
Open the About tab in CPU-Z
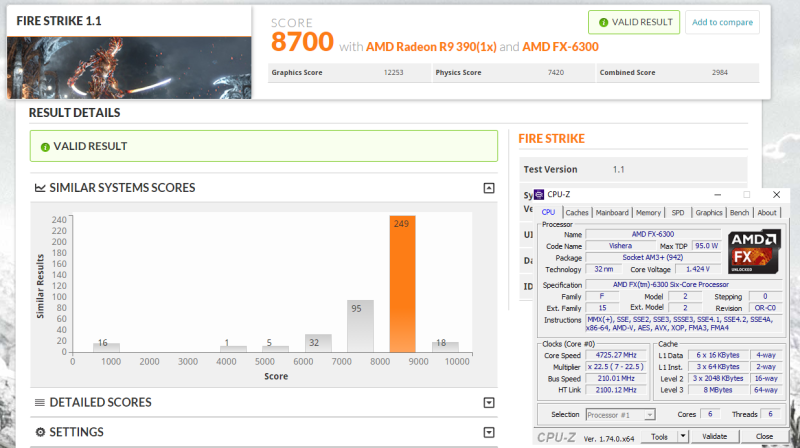point(767,213)
